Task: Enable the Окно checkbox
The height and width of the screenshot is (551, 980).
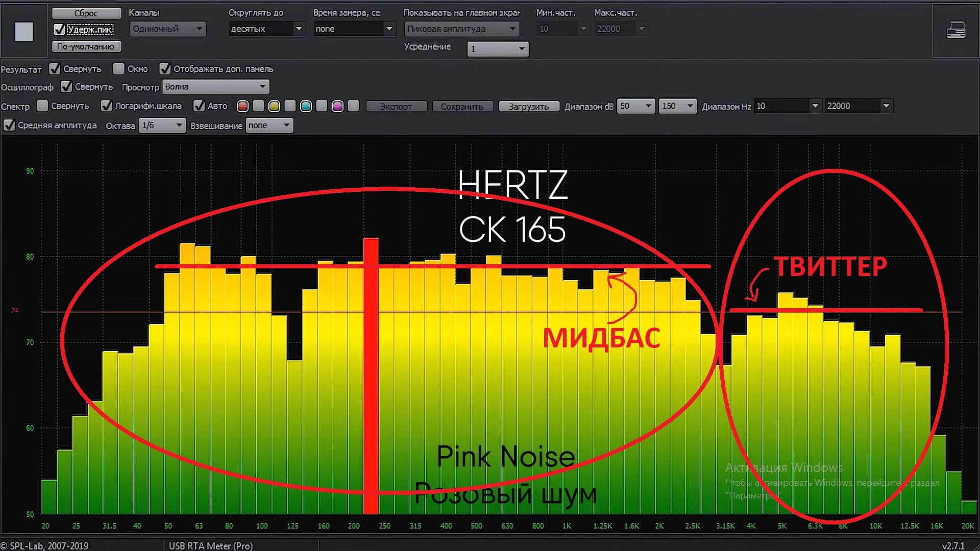Action: click(x=119, y=69)
